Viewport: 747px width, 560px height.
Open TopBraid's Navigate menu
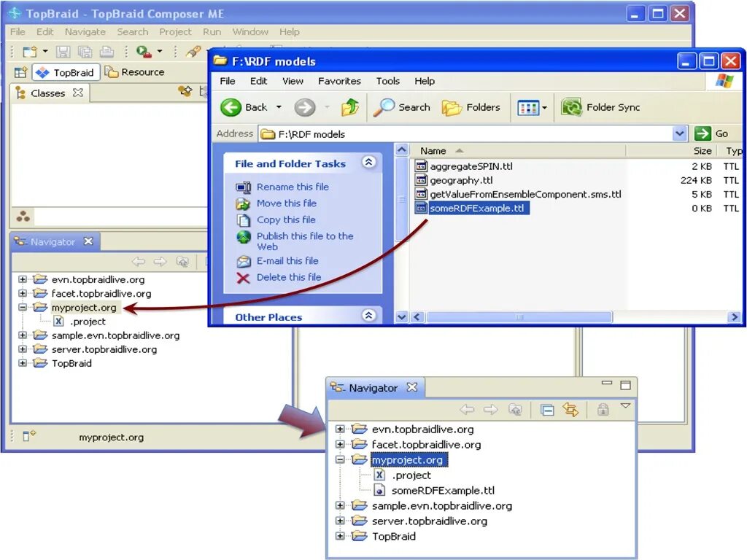(85, 32)
